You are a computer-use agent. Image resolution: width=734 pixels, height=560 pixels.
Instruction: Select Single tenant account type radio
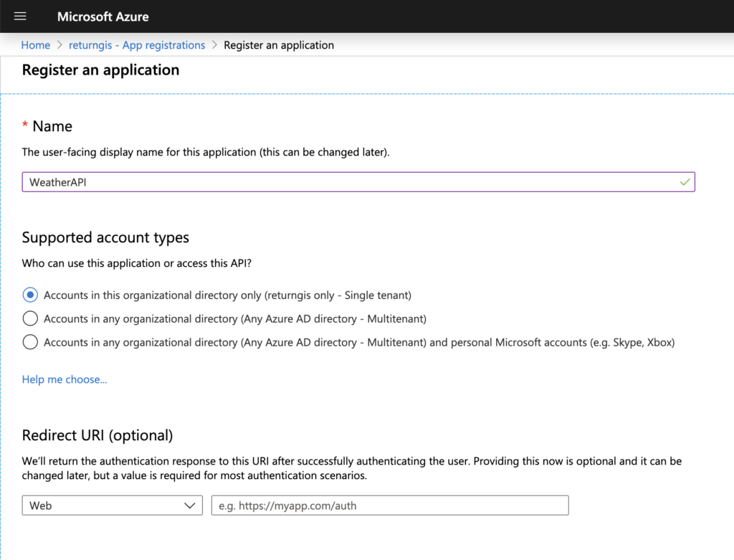tap(30, 295)
